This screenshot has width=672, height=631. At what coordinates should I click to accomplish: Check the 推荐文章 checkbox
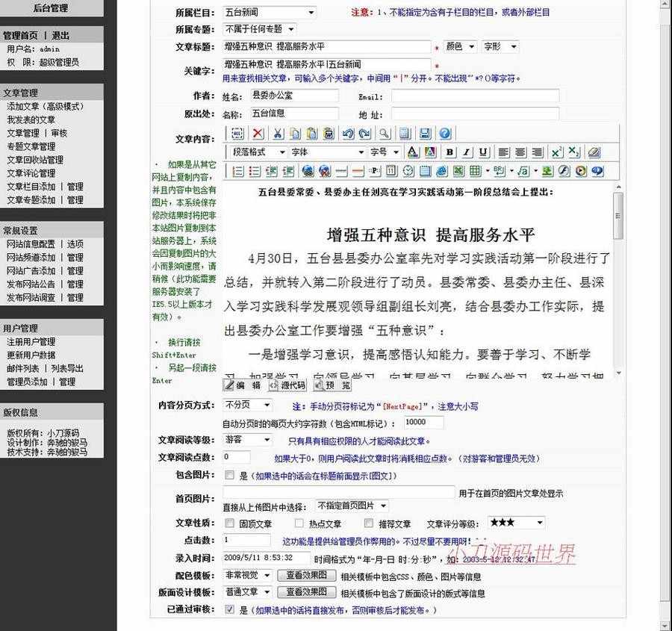pyautogui.click(x=369, y=523)
